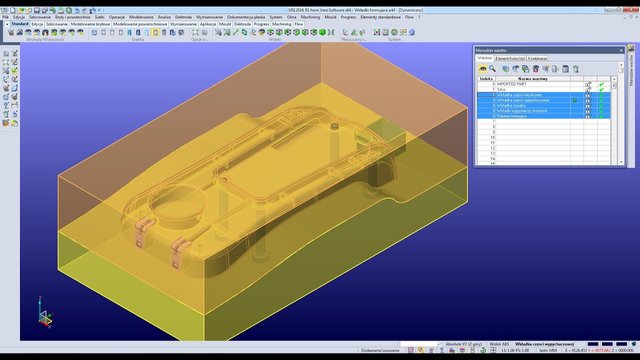
Task: Click the copy layers icon in layer manager toolbar
Action: [x=526, y=69]
